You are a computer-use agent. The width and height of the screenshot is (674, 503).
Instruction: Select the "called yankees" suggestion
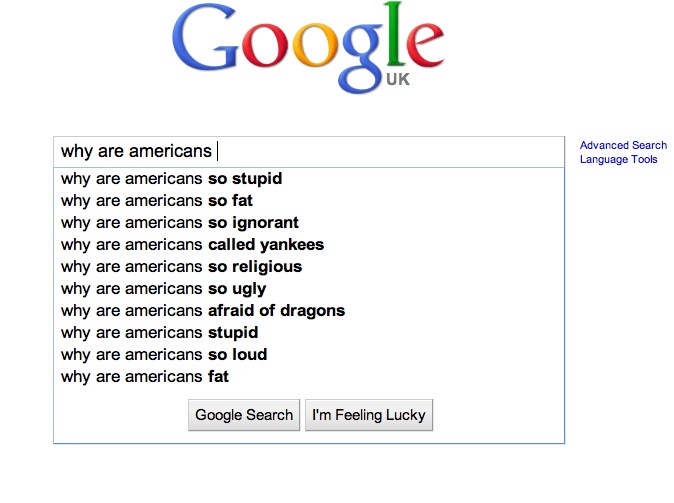(192, 245)
